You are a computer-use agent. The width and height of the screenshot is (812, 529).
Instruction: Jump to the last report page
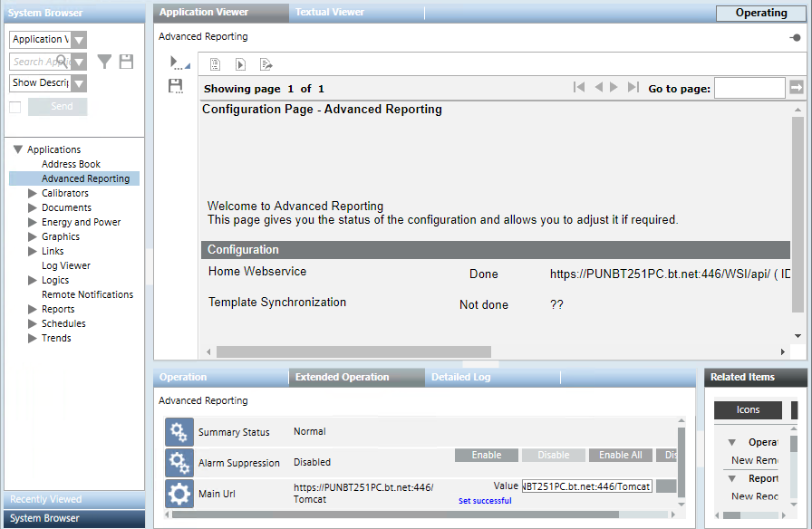[633, 88]
